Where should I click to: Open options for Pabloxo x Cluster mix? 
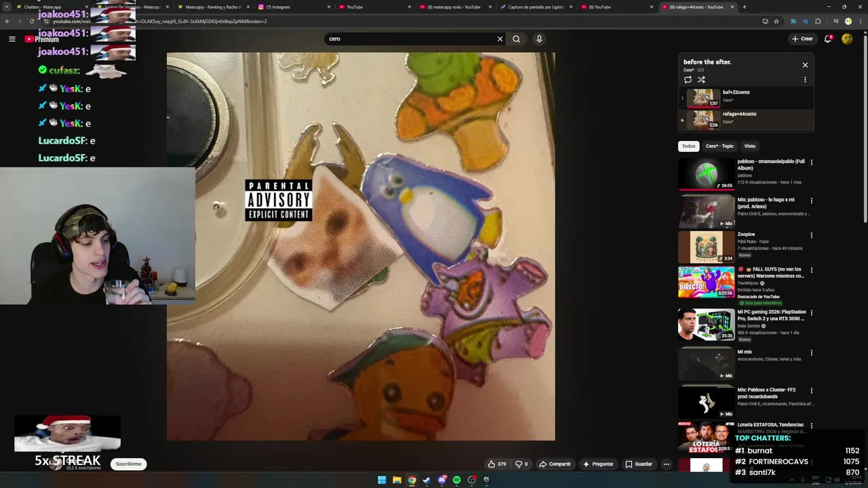[x=811, y=390]
